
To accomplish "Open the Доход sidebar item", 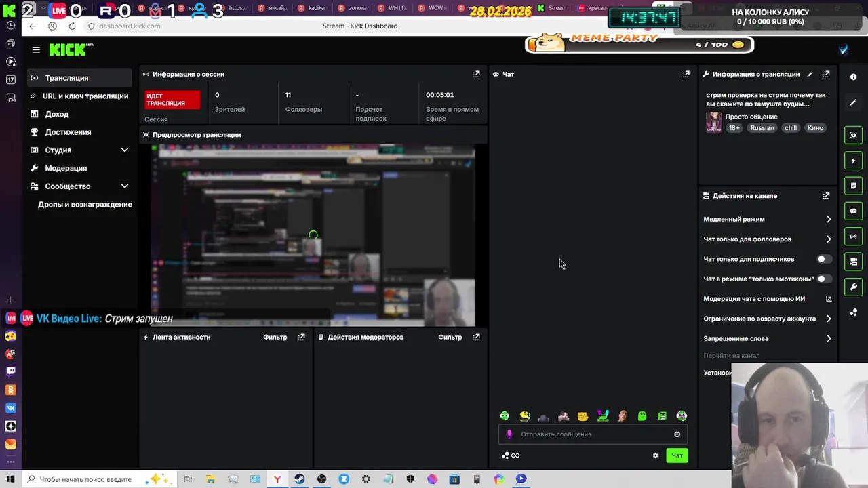I will [80, 114].
